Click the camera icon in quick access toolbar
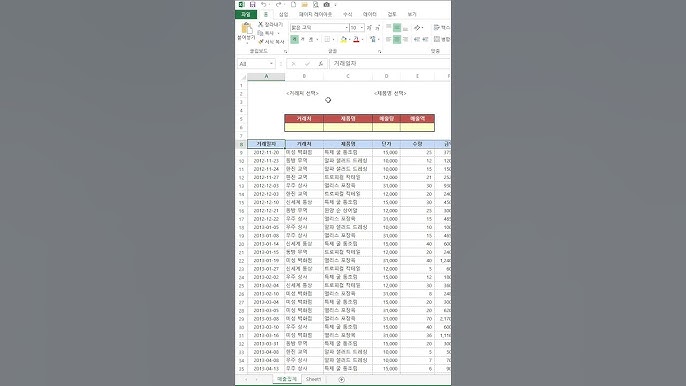The width and height of the screenshot is (686, 386). coord(326,4)
